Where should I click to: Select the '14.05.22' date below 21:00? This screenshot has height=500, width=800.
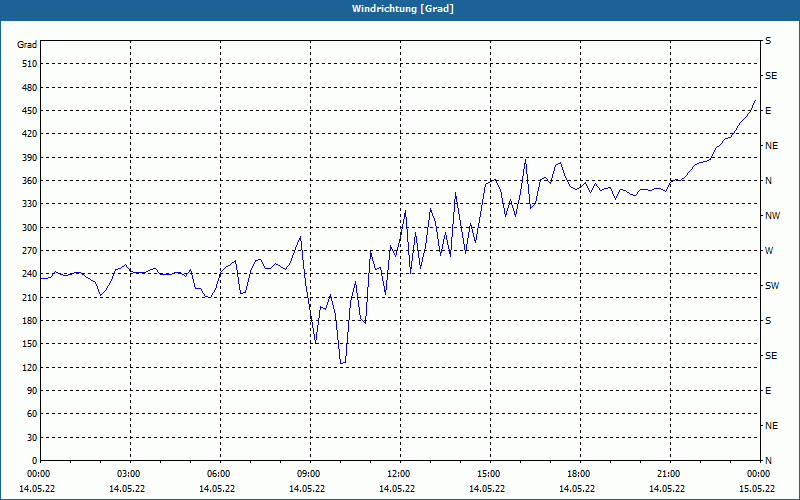667,488
